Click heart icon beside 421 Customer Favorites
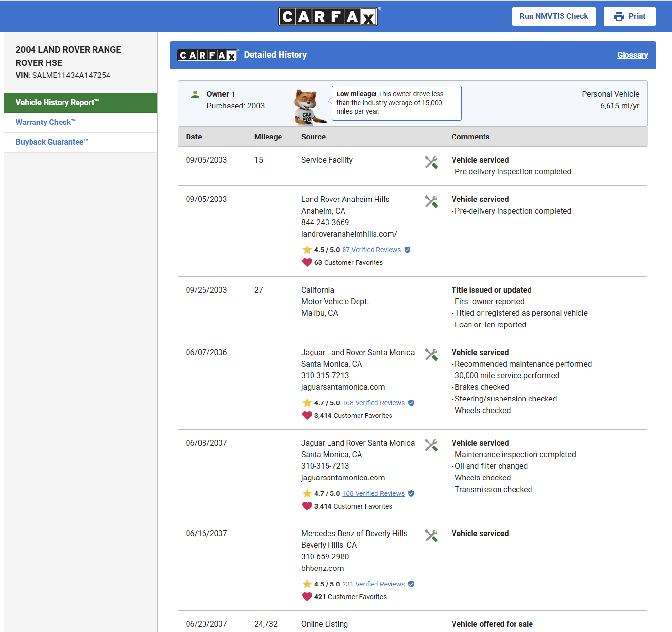 coord(307,597)
